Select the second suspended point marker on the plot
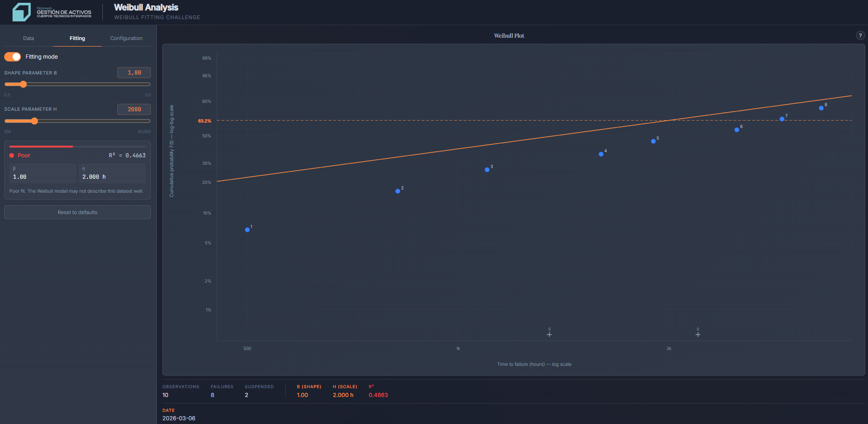This screenshot has height=424, width=868. pos(698,334)
